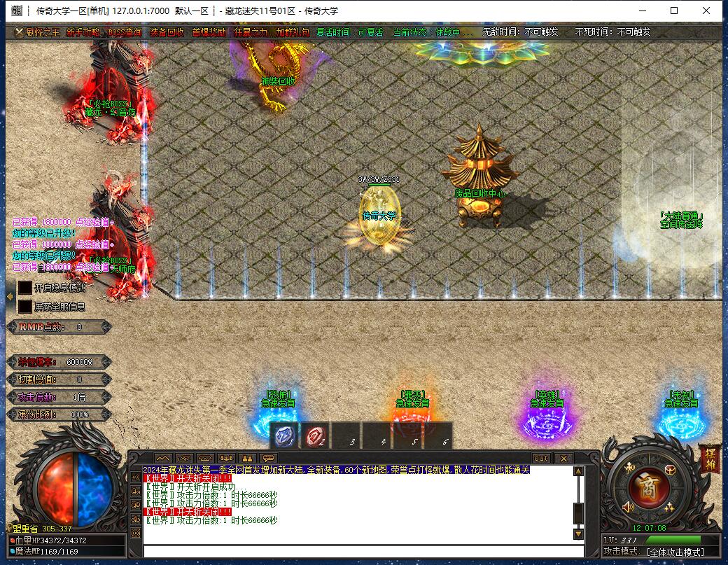Click the first chat toolbar zigzag icon

coord(163,458)
